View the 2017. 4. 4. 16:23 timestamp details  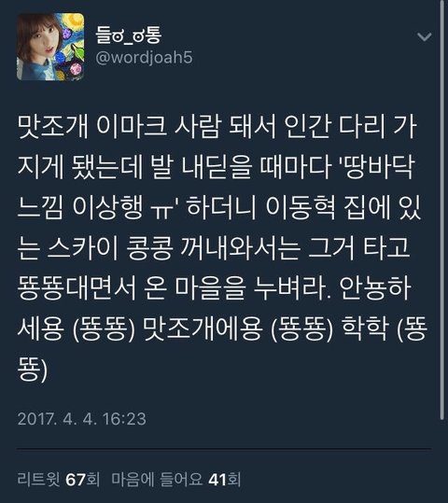pos(82,419)
